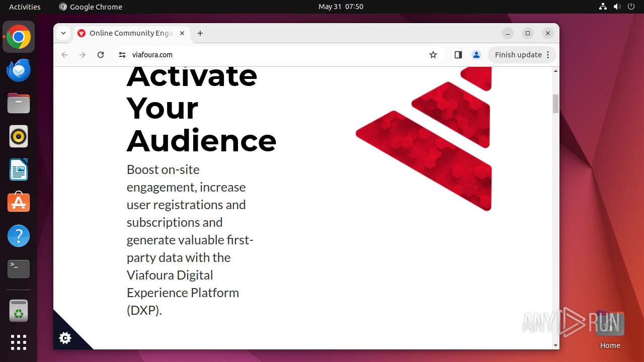Open power menu in system tray
This screenshot has height=362, width=644.
point(631,7)
